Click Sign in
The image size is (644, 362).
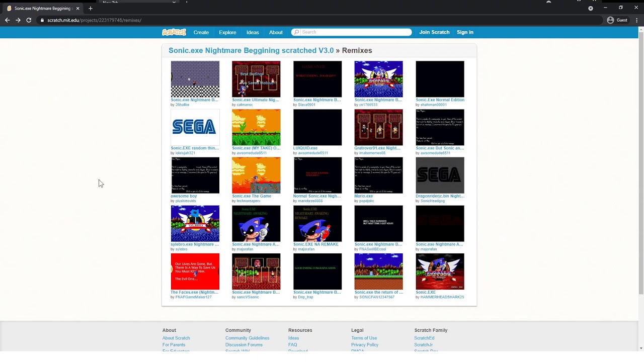tap(465, 32)
